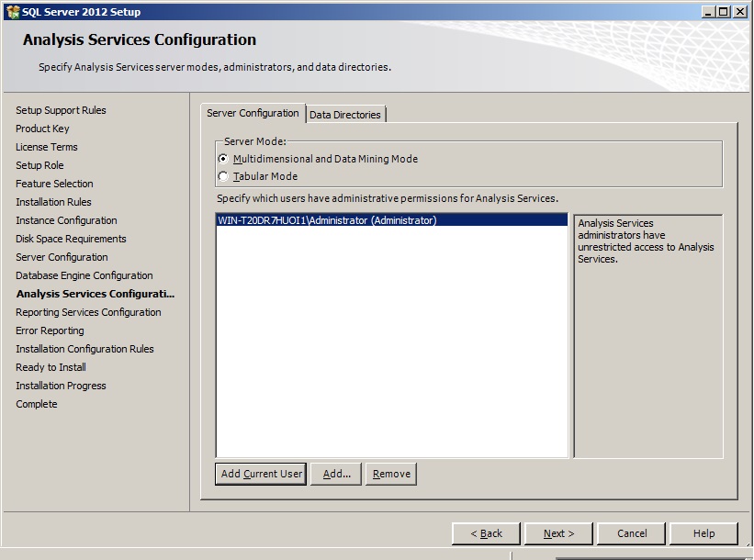Select Disk Space Requirements step
754x560 pixels.
tap(71, 239)
